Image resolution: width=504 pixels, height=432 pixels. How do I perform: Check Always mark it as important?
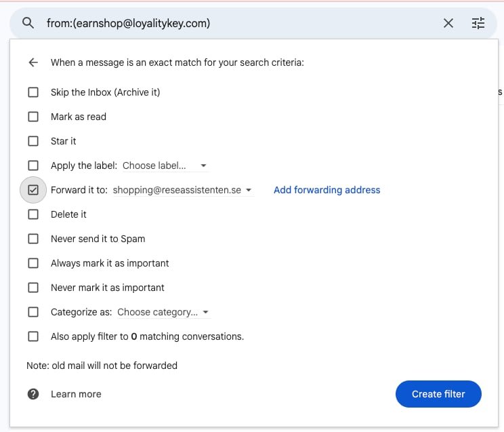click(33, 263)
